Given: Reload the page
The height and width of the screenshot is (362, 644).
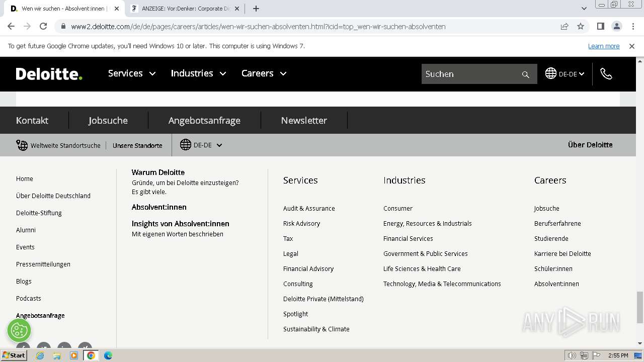Looking at the screenshot, I should 43,26.
